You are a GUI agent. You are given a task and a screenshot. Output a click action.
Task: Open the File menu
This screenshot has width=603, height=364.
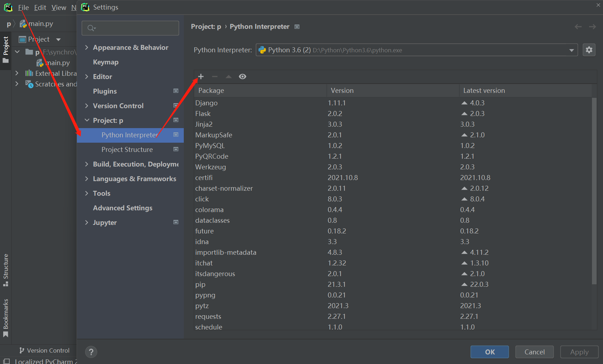point(24,7)
